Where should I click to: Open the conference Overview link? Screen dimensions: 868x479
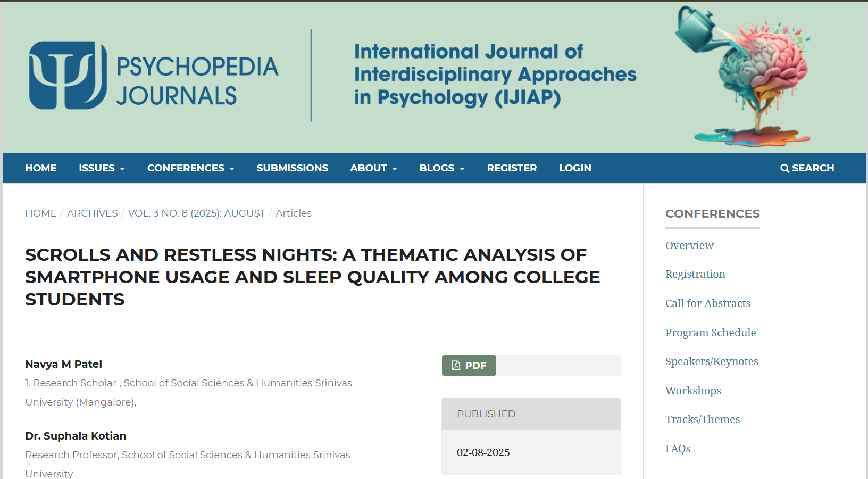point(689,245)
